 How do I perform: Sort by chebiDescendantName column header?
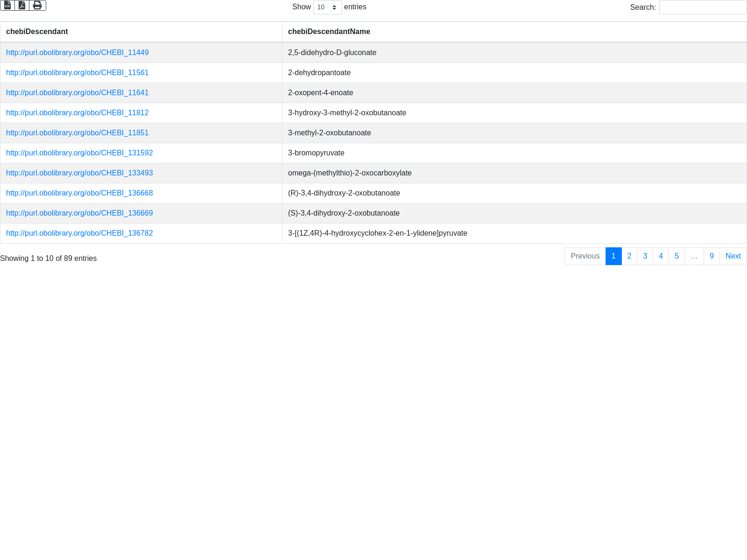tap(329, 32)
